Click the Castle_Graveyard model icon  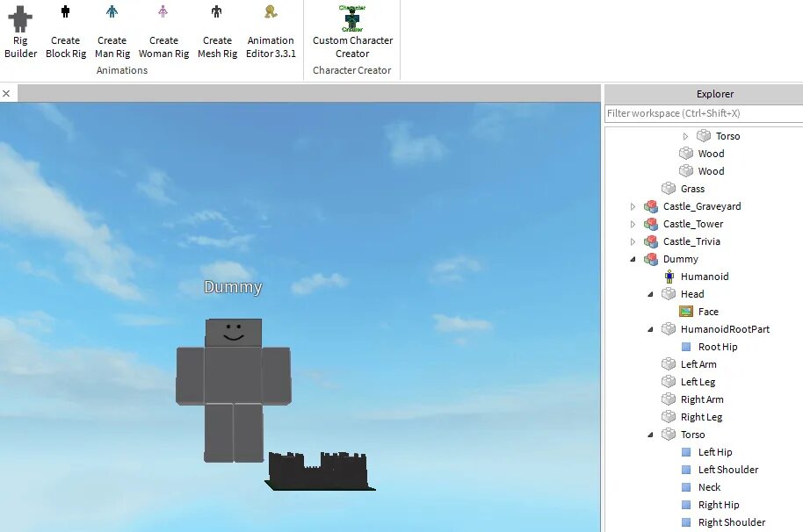(x=651, y=206)
